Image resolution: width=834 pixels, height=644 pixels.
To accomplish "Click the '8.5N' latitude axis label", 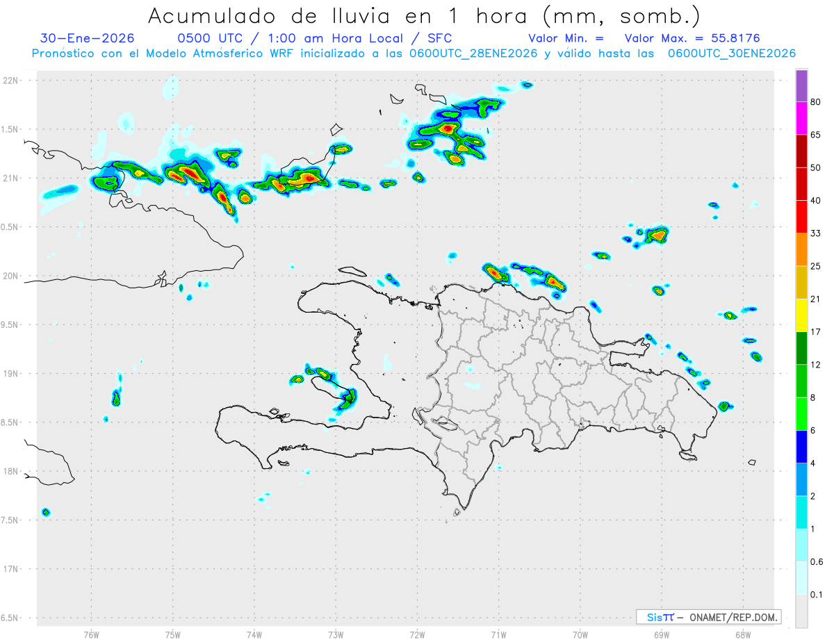I will click(x=10, y=422).
